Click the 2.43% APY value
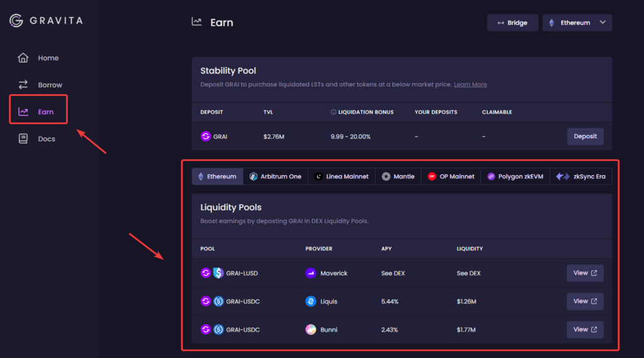This screenshot has height=358, width=644. coord(389,330)
